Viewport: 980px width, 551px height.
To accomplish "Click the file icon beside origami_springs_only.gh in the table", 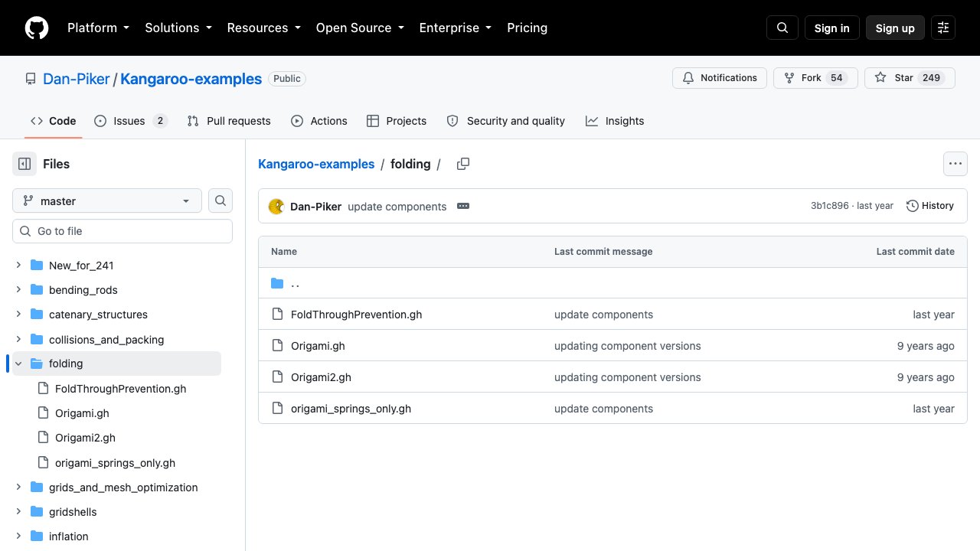I will (x=277, y=409).
